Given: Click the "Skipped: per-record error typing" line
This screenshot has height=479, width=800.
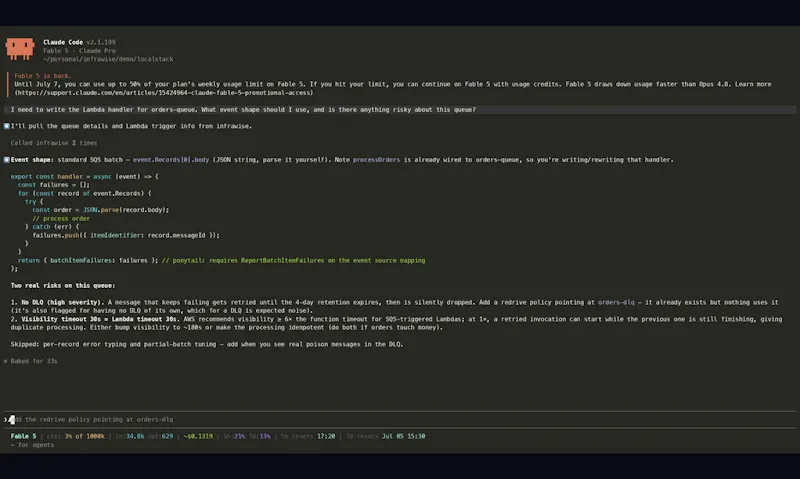Looking at the screenshot, I should tap(207, 344).
